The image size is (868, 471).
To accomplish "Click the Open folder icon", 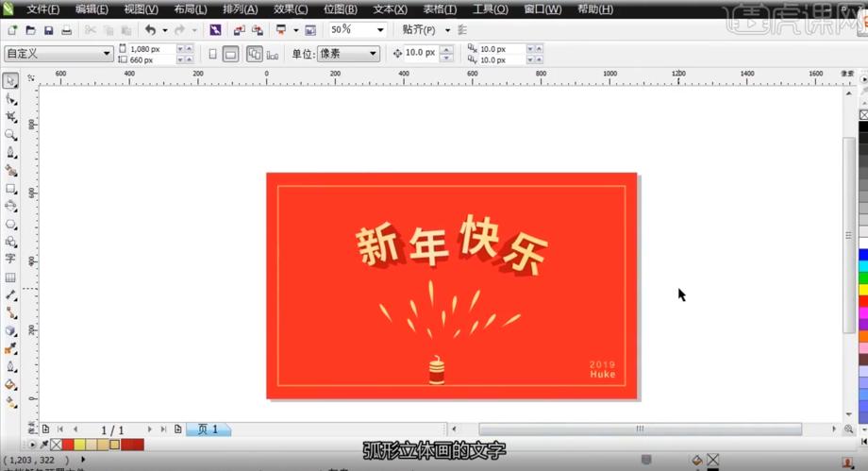I will pos(29,30).
